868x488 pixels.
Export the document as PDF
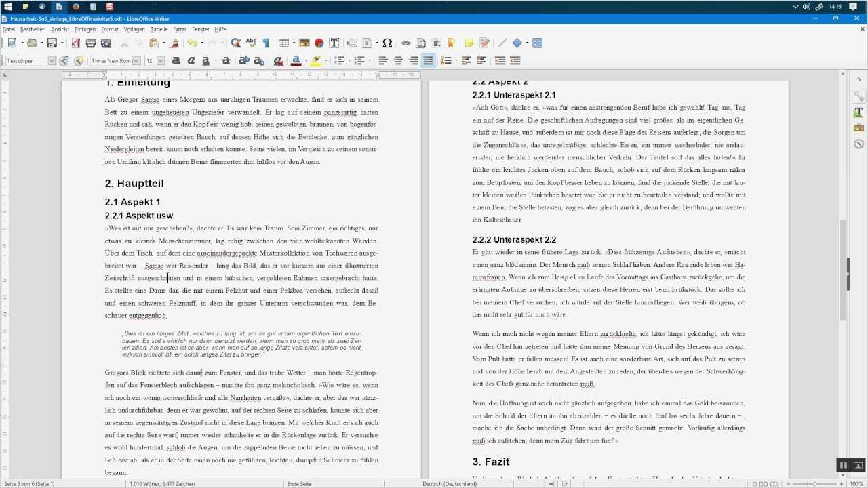click(x=75, y=43)
